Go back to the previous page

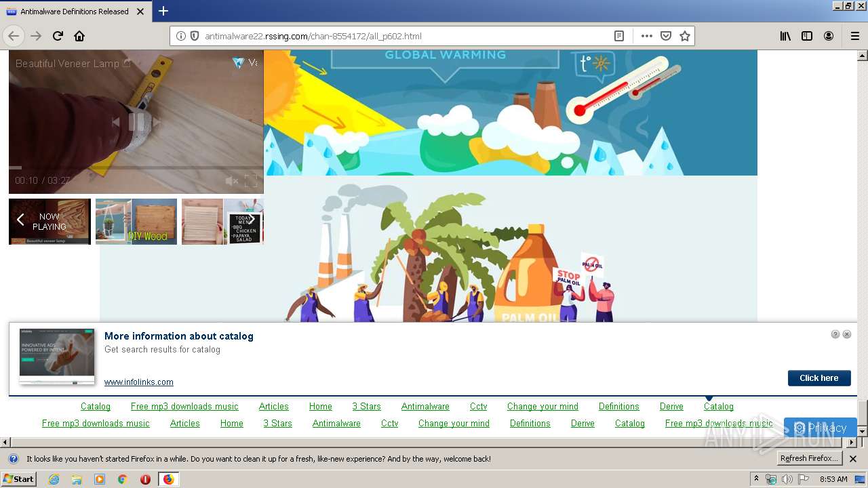(14, 36)
